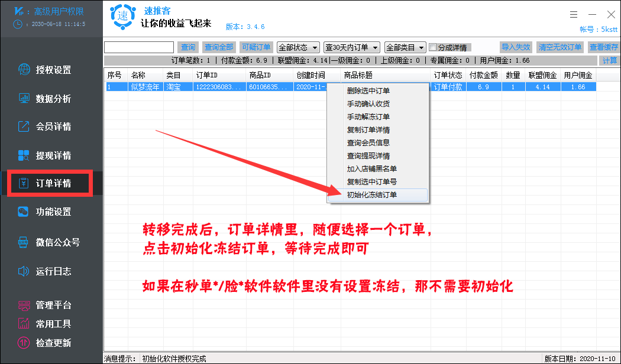Click the 会员详情 edit icon
Viewport: 621px width, 364px height.
pyautogui.click(x=24, y=126)
